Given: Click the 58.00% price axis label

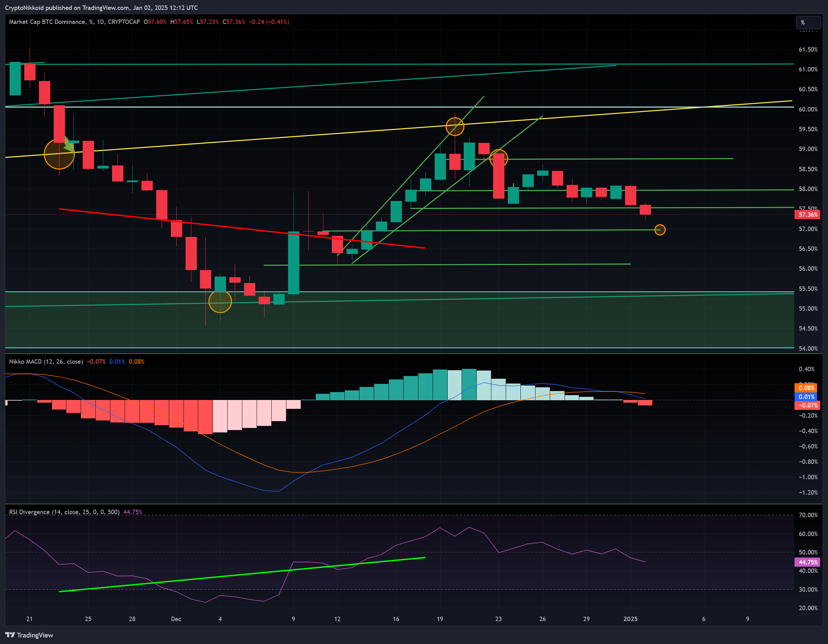Looking at the screenshot, I should [808, 189].
